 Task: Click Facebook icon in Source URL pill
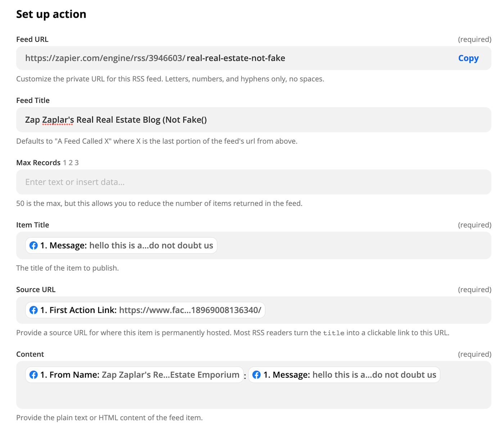click(x=33, y=310)
